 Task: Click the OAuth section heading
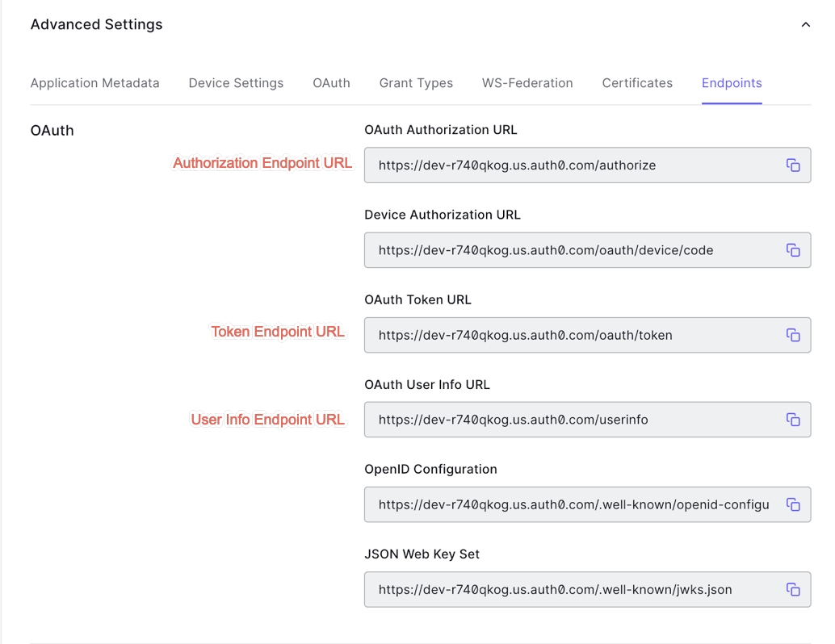[x=52, y=131]
